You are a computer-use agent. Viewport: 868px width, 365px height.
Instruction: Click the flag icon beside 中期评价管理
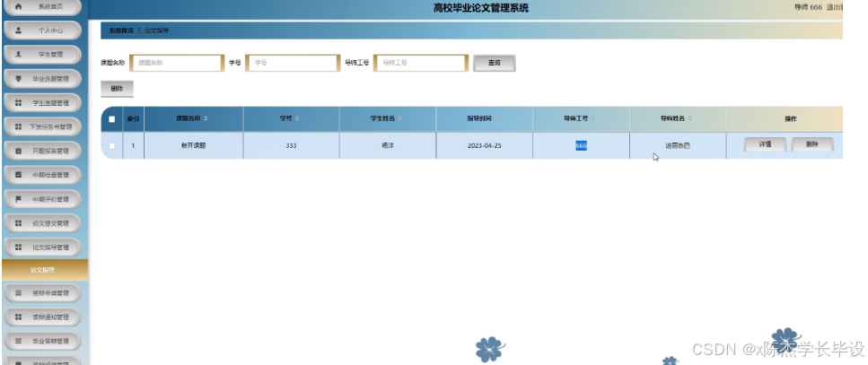coord(18,199)
